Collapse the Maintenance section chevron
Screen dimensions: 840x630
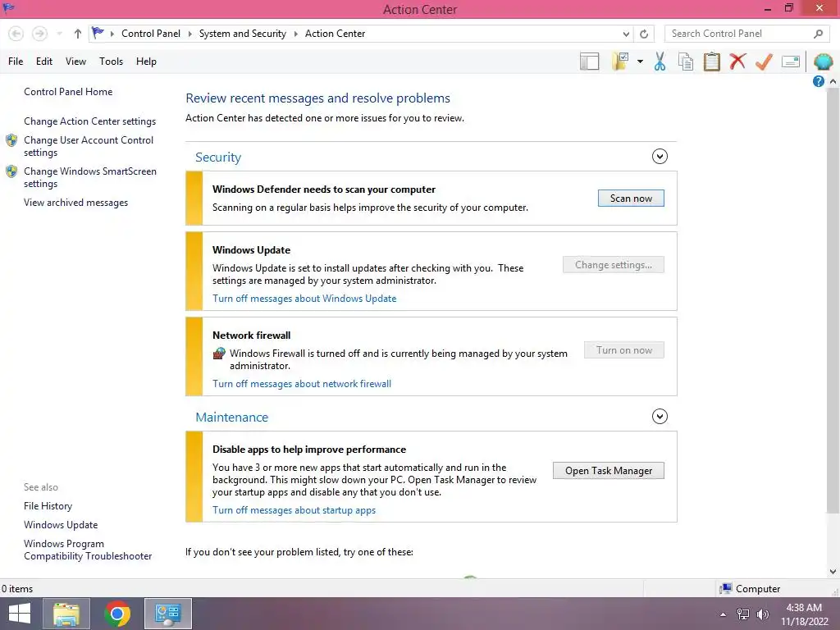click(x=660, y=416)
